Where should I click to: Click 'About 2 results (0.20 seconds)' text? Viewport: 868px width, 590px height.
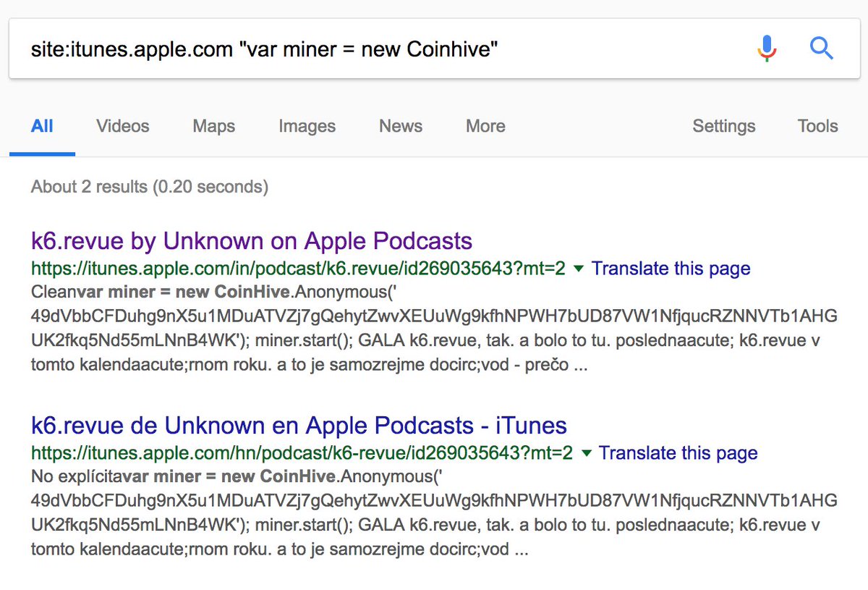point(150,187)
